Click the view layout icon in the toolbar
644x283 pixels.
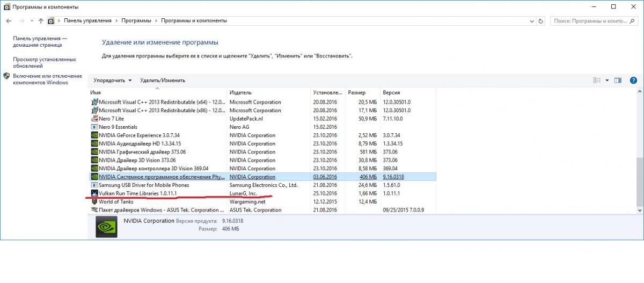coord(597,80)
